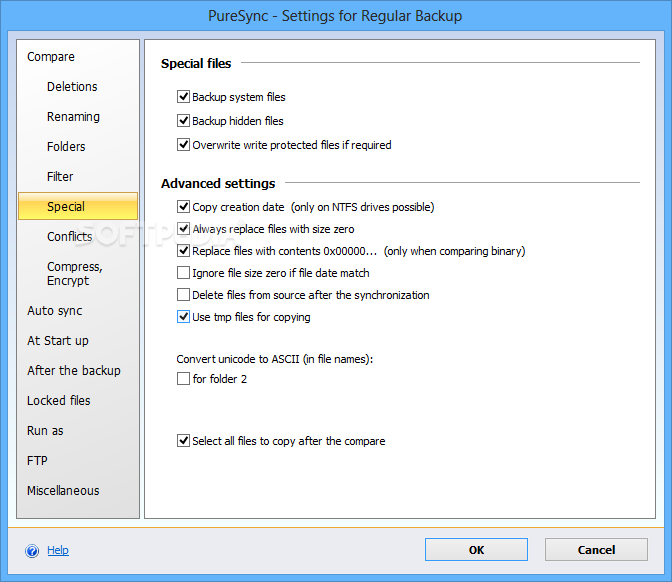Toggle Copy creation date checkbox

click(x=183, y=207)
